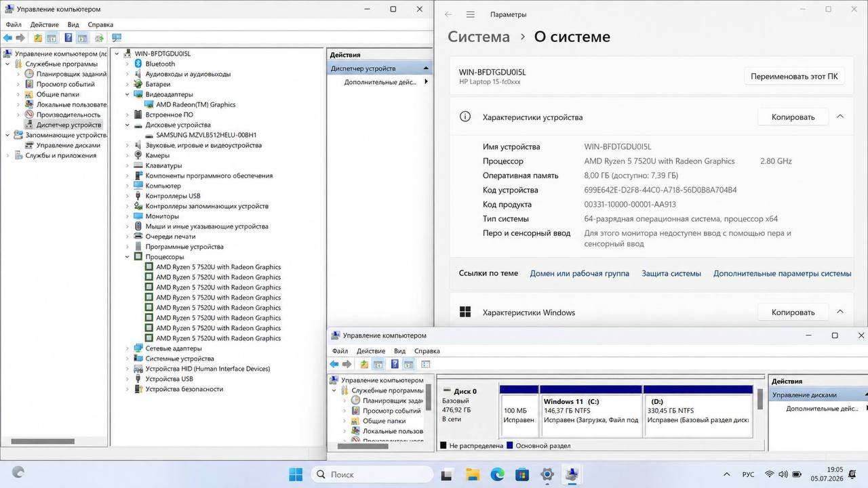Open the Справка menu in the device manager window

[100, 24]
